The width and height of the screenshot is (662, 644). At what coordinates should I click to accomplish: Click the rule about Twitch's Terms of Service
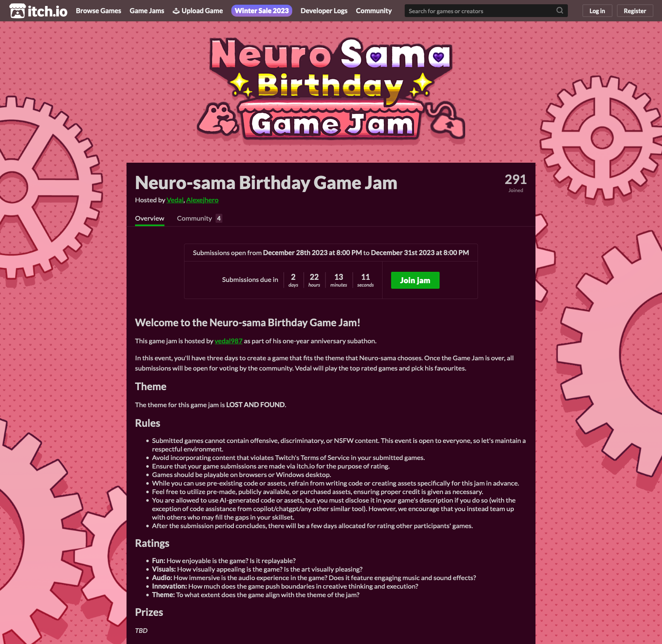click(288, 458)
